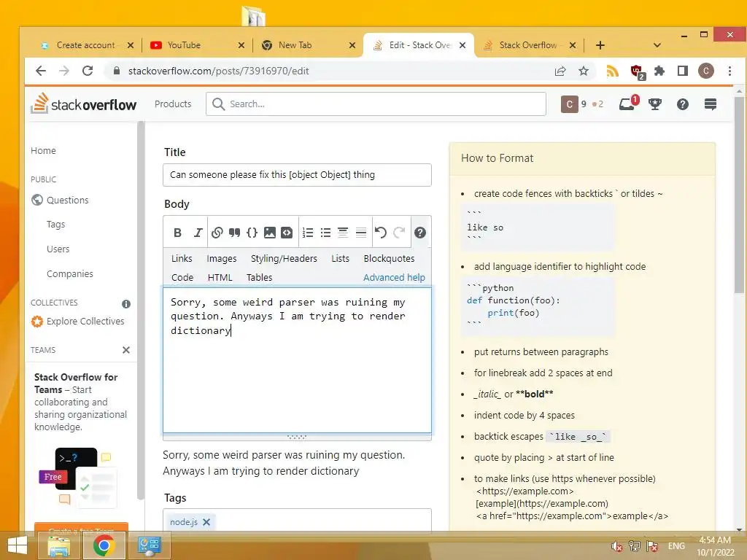
Task: Create numbered list in editor
Action: 308,233
